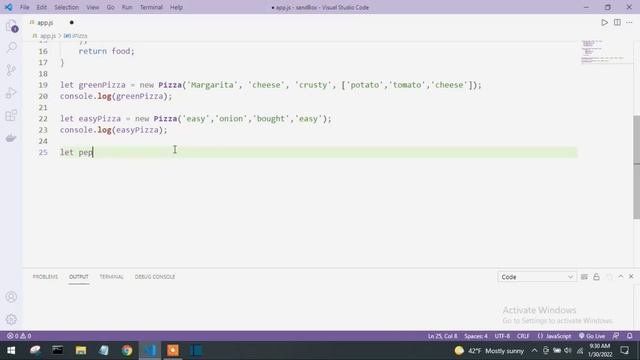Screen dimensions: 640x360
Task: Switch to the Debug Console tab
Action: pos(155,277)
